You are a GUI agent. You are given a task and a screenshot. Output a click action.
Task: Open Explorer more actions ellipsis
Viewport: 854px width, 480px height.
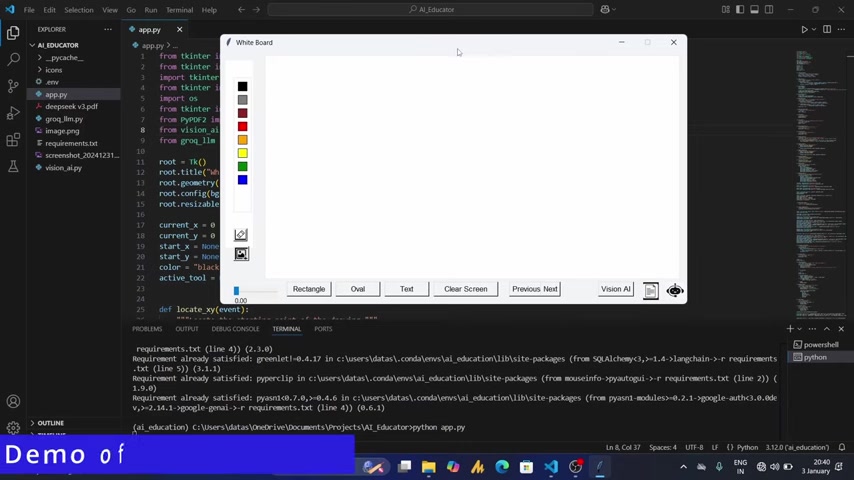[x=108, y=29]
